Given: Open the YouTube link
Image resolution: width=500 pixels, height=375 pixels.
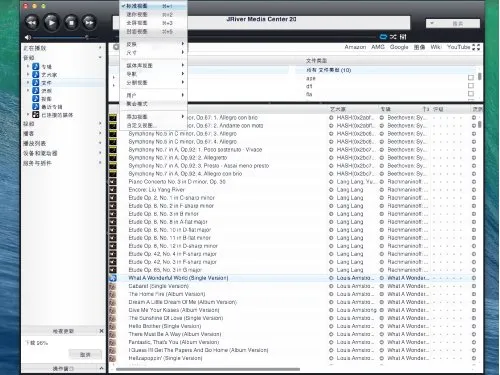Looking at the screenshot, I should click(459, 47).
